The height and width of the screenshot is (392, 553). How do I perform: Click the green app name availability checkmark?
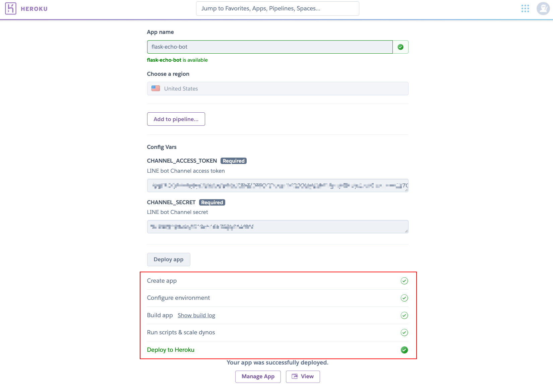(x=401, y=47)
